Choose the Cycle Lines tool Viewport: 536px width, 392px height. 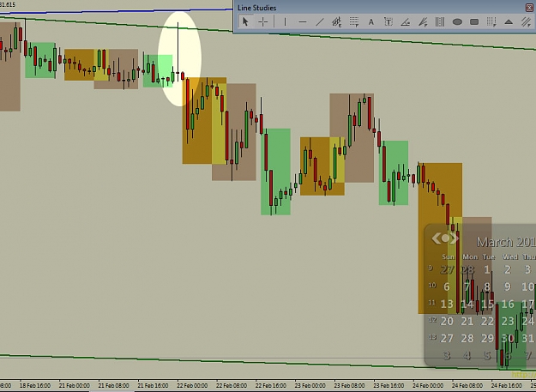tap(440, 21)
